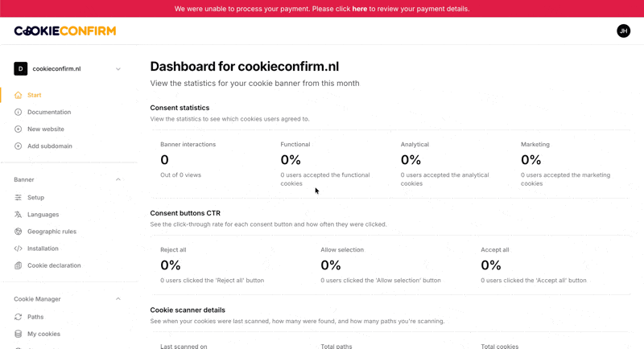This screenshot has width=644, height=349.
Task: Click the D website badge thumbnail
Action: click(21, 69)
